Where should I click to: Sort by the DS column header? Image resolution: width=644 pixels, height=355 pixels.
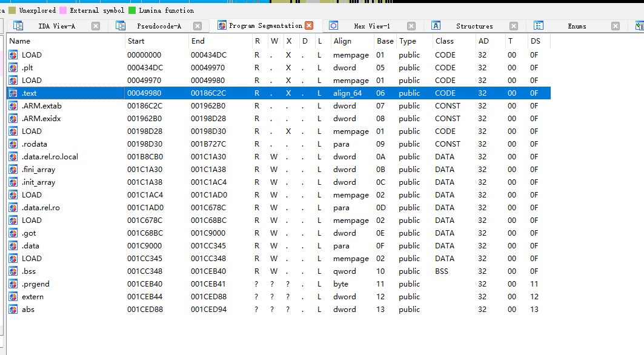[x=539, y=41]
